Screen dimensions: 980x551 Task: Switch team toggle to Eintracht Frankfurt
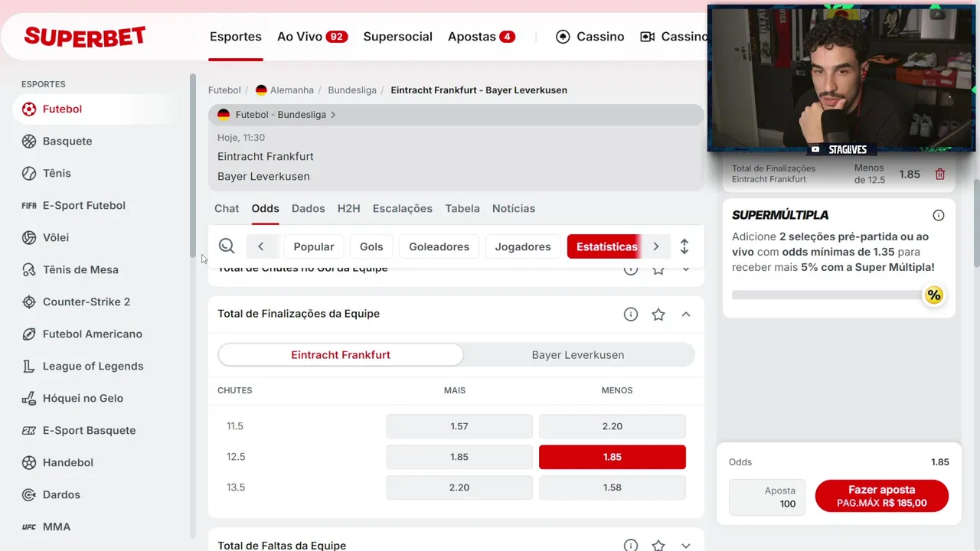pos(341,355)
